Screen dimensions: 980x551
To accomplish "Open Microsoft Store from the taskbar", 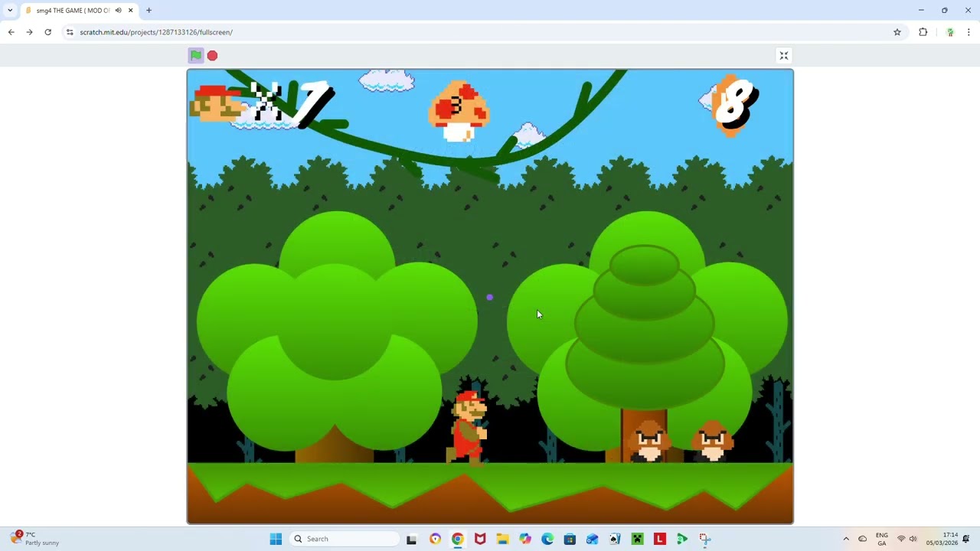I will click(x=570, y=539).
